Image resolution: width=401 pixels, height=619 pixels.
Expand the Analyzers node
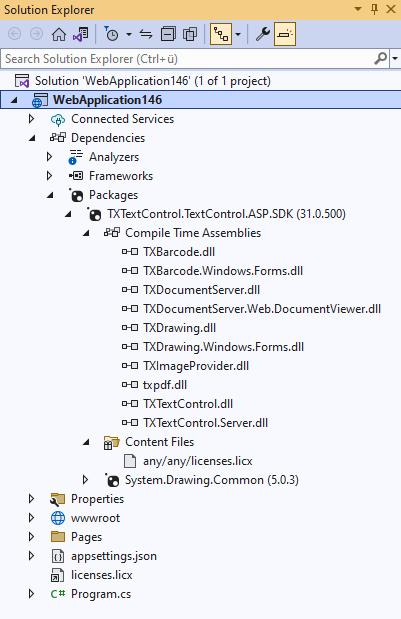click(x=49, y=157)
